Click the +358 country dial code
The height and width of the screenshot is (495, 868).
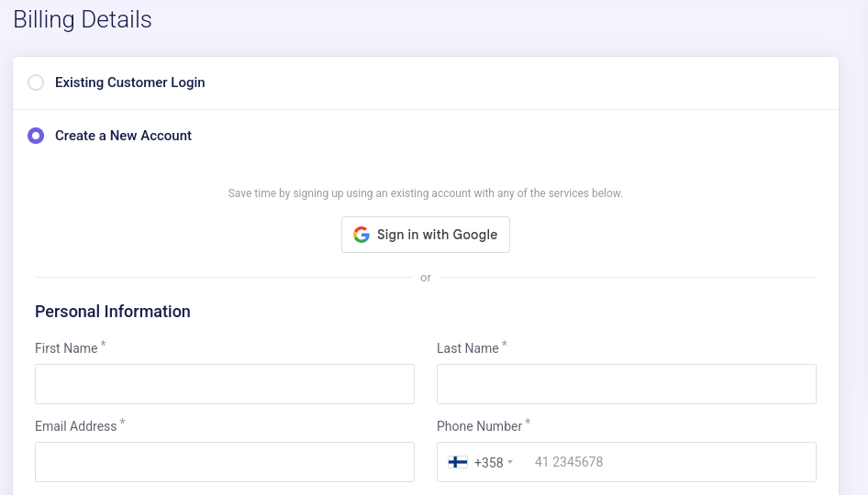488,462
